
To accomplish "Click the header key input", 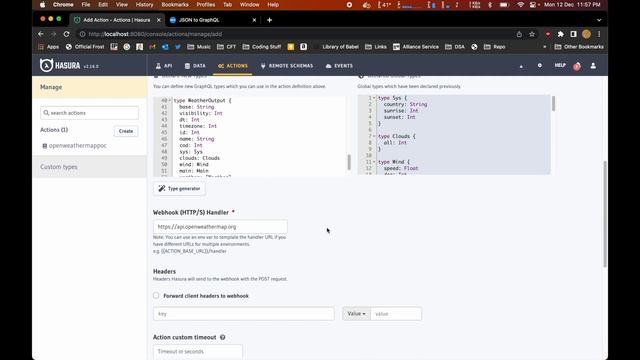I will click(x=244, y=313).
